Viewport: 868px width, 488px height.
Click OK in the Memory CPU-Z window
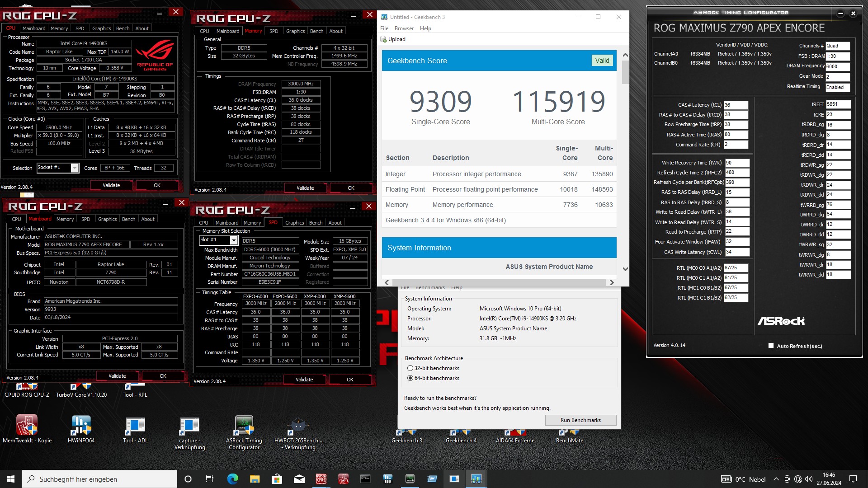point(351,188)
